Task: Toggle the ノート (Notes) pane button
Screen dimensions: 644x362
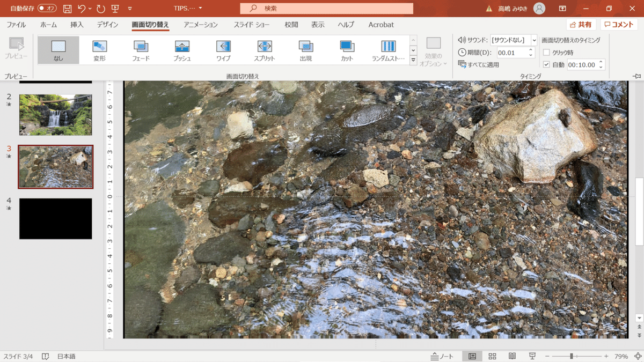Action: [x=442, y=356]
